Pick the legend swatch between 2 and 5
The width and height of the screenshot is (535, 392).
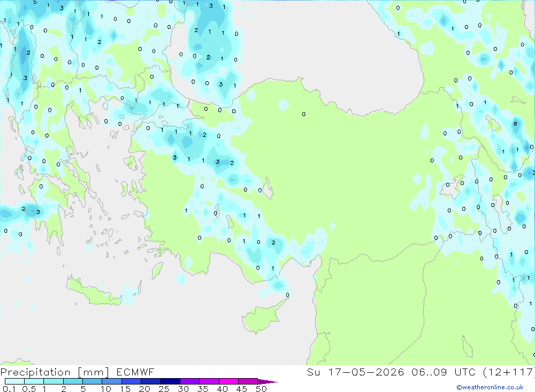[73, 381]
